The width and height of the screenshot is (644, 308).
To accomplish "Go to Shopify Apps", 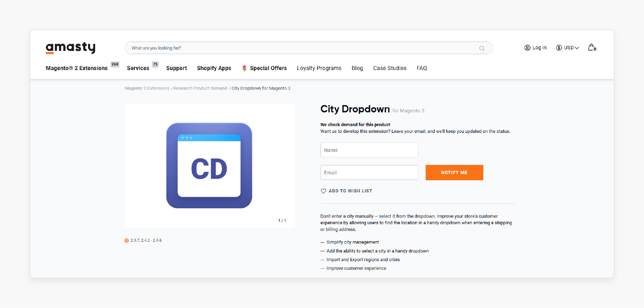I will [x=214, y=68].
